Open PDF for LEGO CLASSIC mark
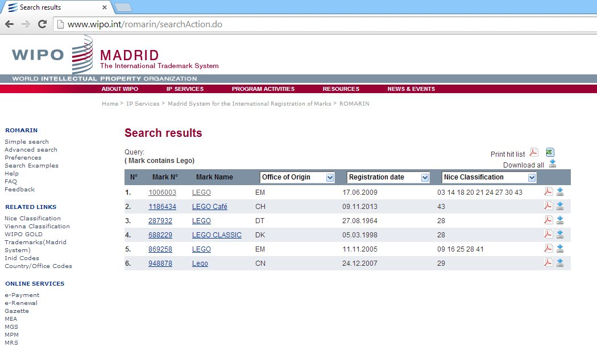Image resolution: width=597 pixels, height=364 pixels. pyautogui.click(x=548, y=235)
